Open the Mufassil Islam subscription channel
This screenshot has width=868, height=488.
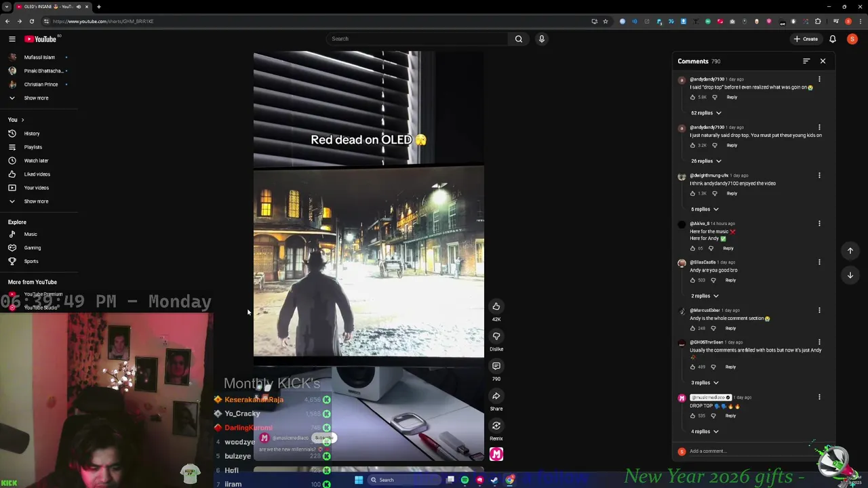pyautogui.click(x=38, y=57)
